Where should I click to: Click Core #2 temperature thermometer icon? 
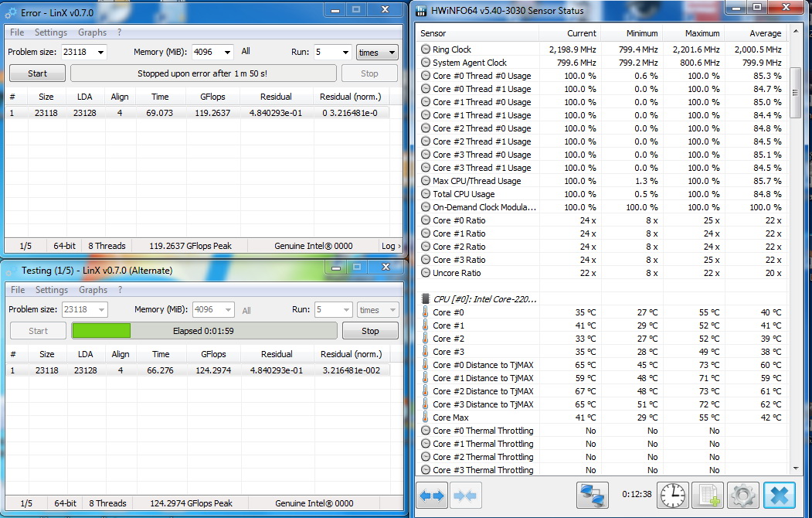pos(425,339)
